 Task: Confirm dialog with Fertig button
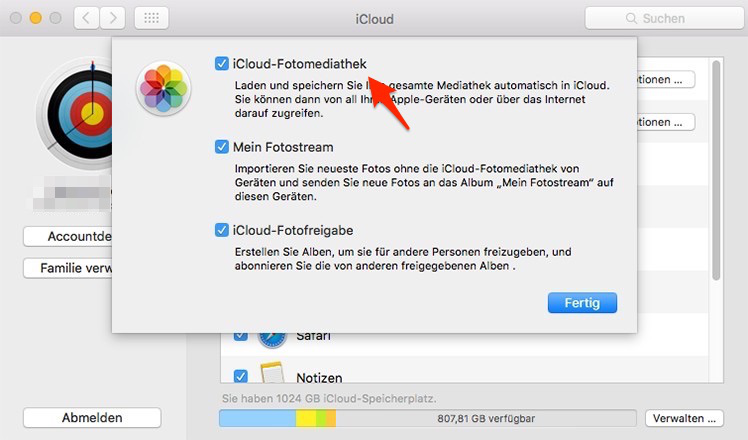click(x=582, y=303)
